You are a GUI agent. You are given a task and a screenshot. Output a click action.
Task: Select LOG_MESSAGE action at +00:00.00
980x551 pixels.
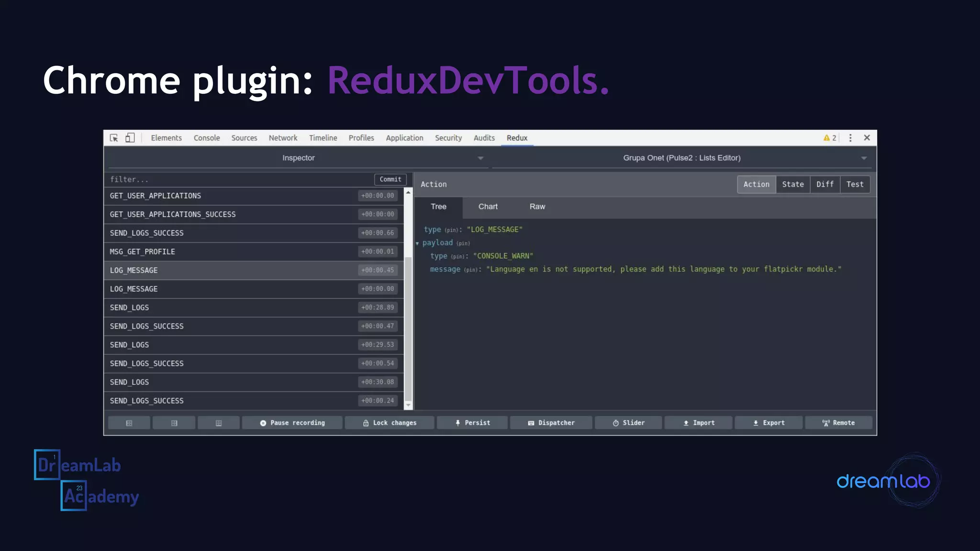tap(254, 289)
